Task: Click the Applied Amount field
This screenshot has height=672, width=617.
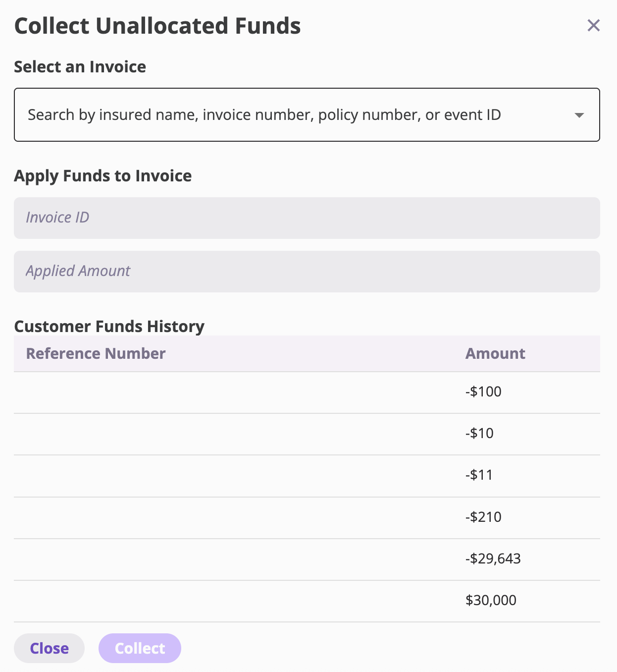Action: click(x=307, y=271)
